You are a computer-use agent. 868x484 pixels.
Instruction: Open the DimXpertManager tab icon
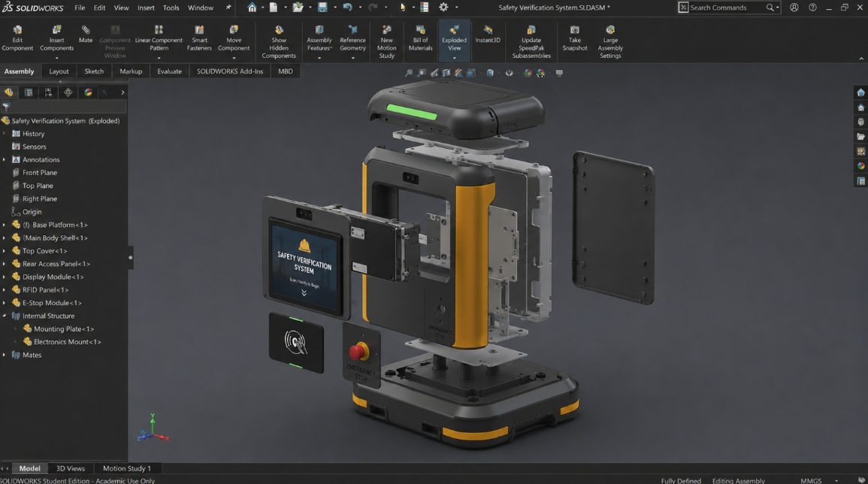click(x=68, y=92)
